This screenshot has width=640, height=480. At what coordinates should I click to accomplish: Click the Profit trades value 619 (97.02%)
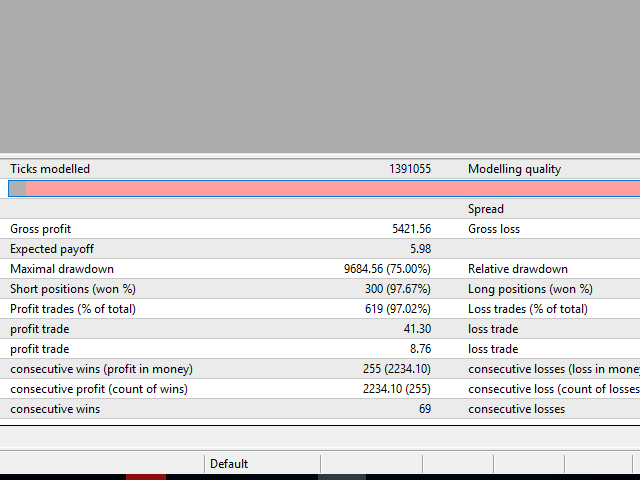(397, 309)
